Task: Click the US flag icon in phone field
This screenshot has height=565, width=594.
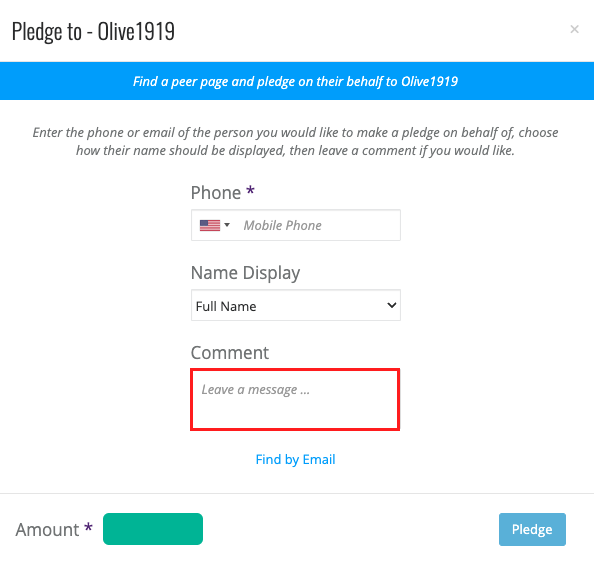Action: pos(210,225)
